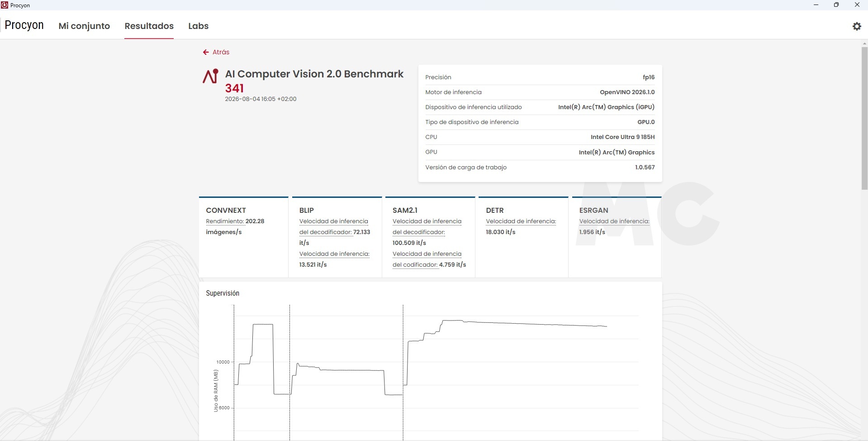Switch to the Resultados tab
Viewport: 868px width, 441px height.
pos(149,26)
